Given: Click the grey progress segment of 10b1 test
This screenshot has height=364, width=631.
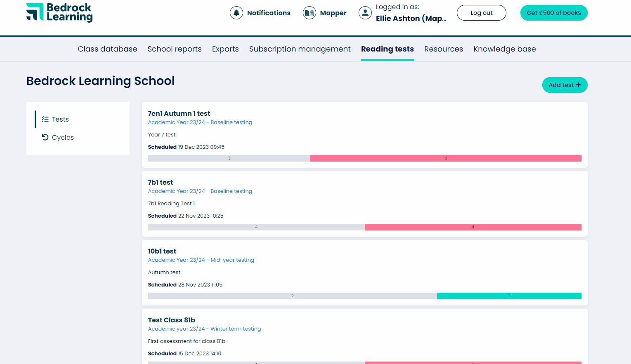Looking at the screenshot, I should [x=293, y=296].
